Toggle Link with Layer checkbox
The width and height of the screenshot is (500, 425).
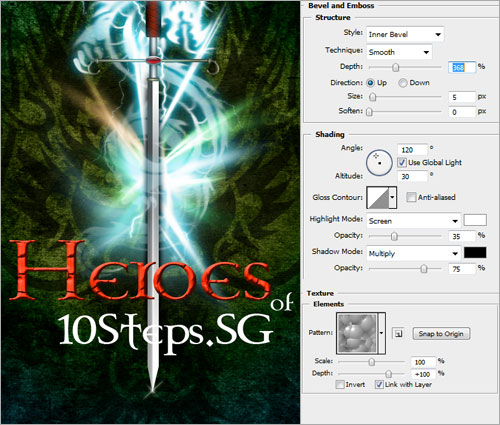click(379, 384)
